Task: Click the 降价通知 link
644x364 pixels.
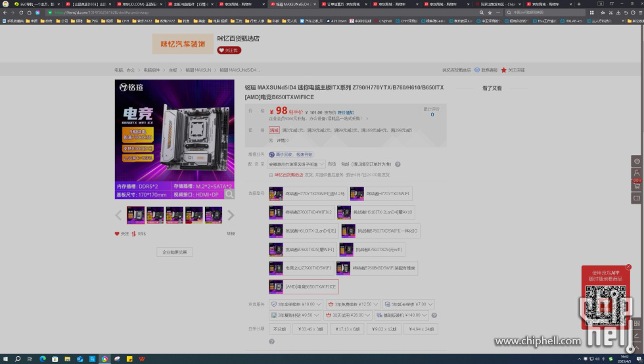Action: click(x=346, y=112)
